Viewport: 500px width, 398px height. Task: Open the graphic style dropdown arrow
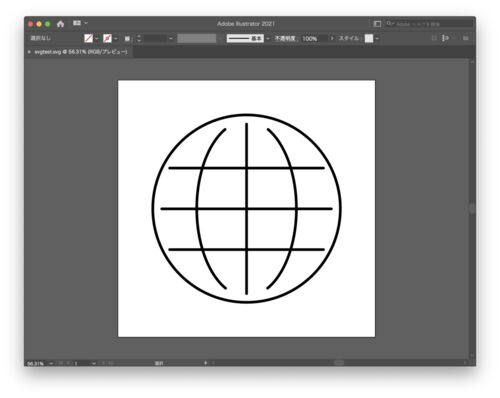377,39
